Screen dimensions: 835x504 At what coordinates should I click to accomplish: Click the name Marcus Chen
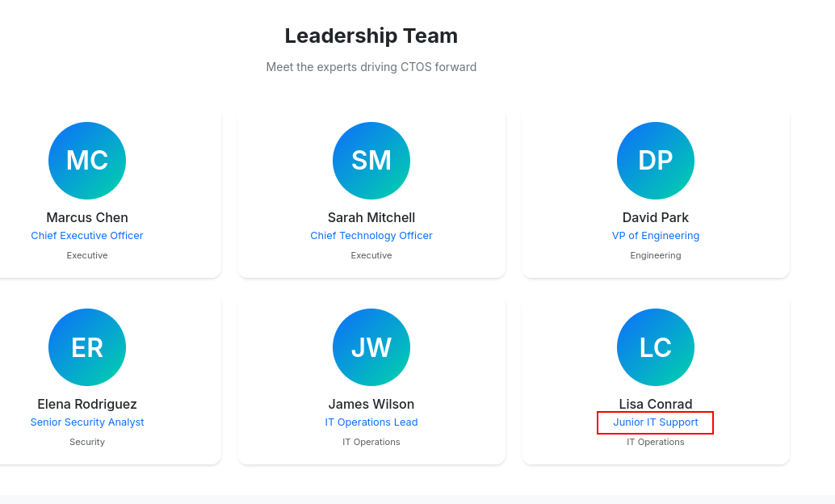pyautogui.click(x=87, y=217)
